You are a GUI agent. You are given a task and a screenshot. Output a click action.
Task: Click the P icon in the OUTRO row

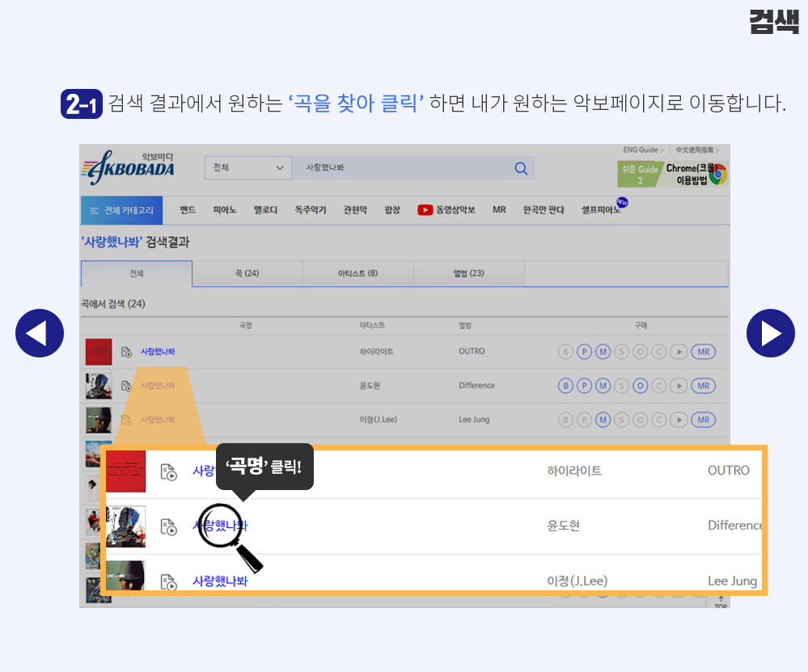584,352
